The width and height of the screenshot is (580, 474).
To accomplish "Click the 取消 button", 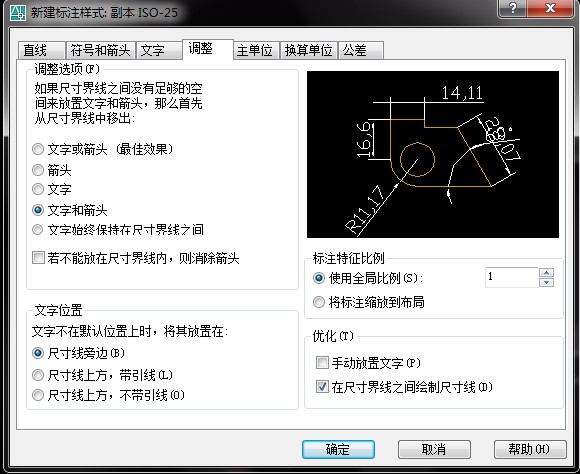I will (434, 449).
